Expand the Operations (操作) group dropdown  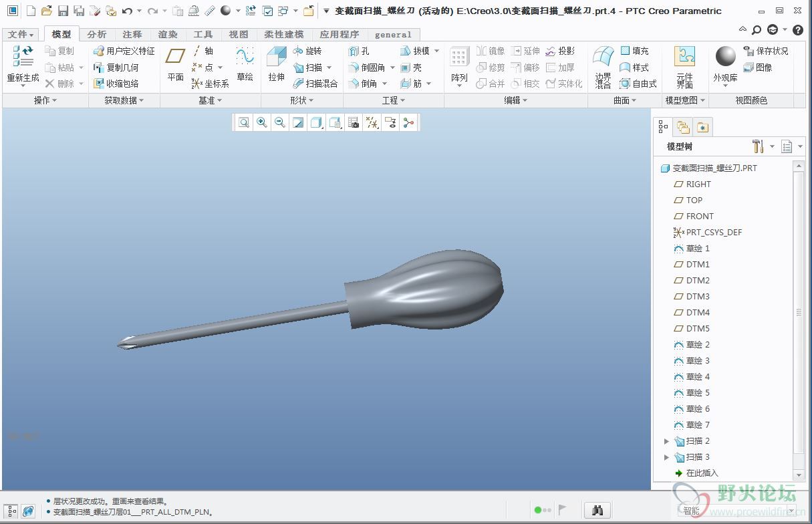45,100
